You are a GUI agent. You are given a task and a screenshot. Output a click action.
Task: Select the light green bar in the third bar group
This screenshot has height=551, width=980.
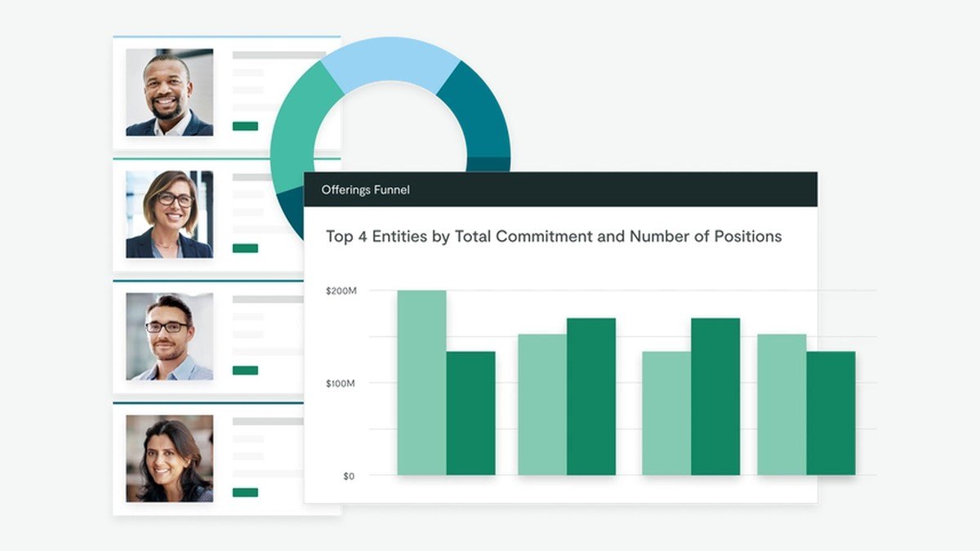(666, 413)
